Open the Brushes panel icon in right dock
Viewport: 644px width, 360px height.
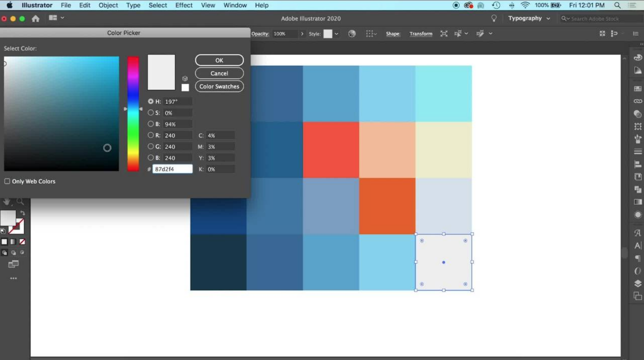[638, 139]
